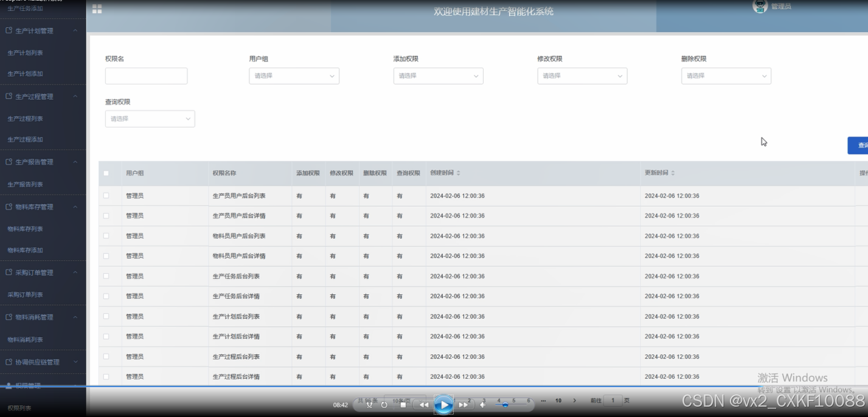Viewport: 868px width, 417px height.
Task: Open 生产过程添加 in sidebar
Action: [x=25, y=139]
